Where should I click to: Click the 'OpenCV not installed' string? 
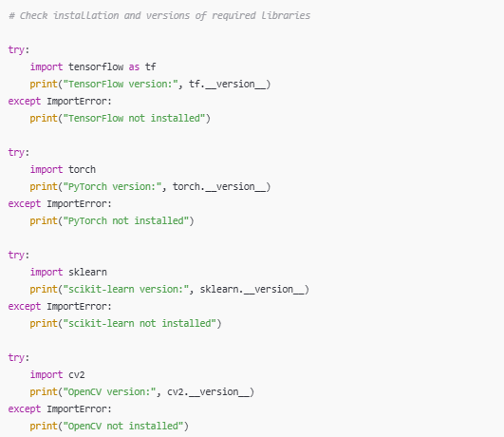click(x=123, y=426)
